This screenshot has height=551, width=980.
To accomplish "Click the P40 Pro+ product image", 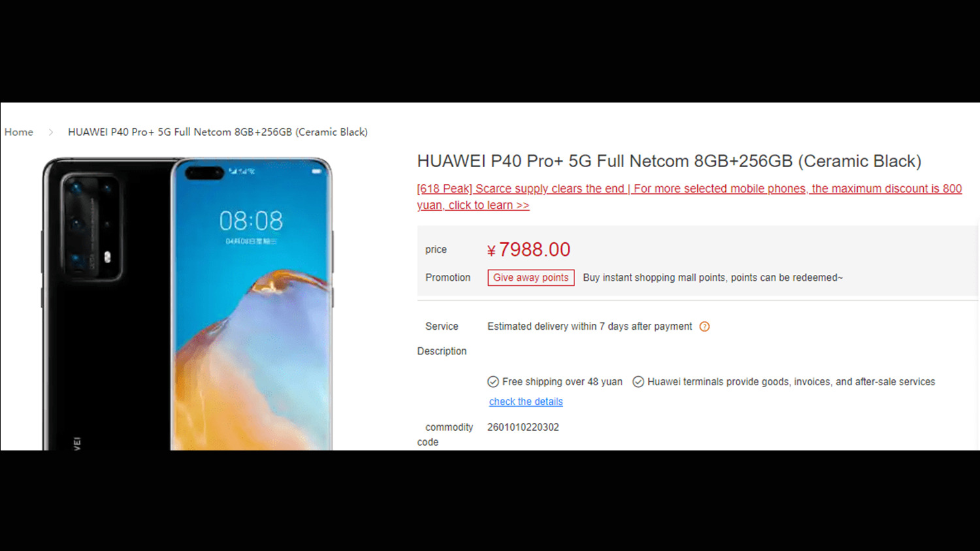I will tap(188, 304).
